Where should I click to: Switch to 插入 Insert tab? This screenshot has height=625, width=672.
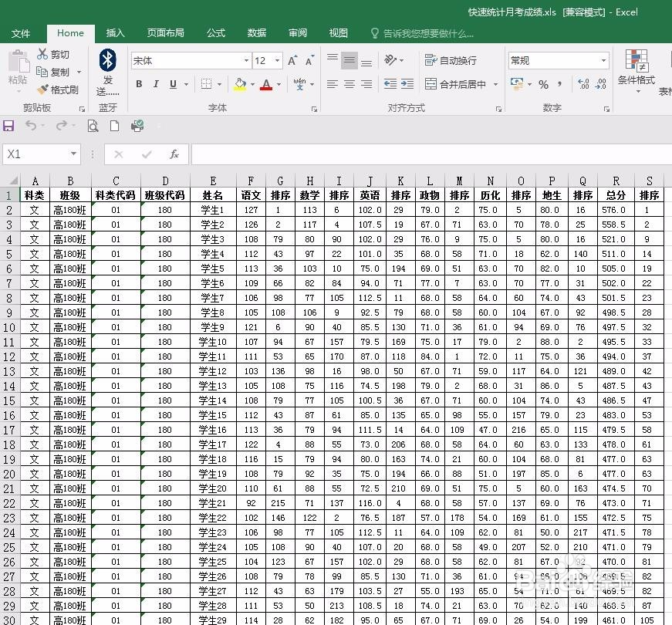115,33
